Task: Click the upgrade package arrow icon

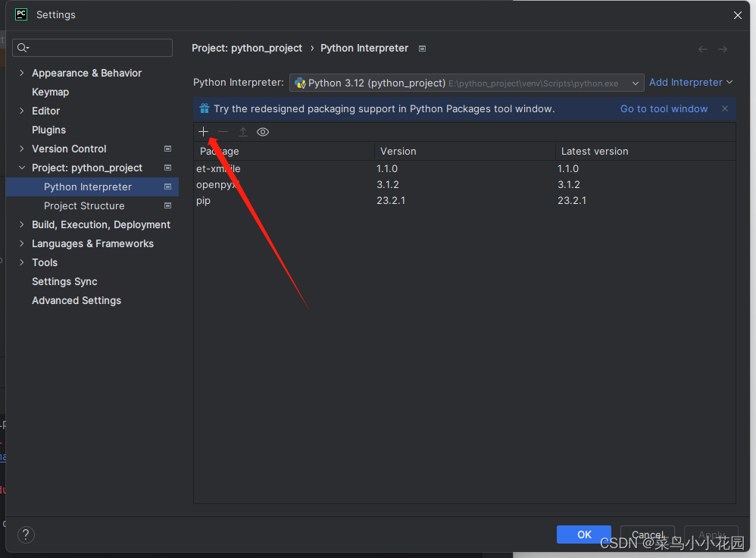Action: pyautogui.click(x=243, y=132)
